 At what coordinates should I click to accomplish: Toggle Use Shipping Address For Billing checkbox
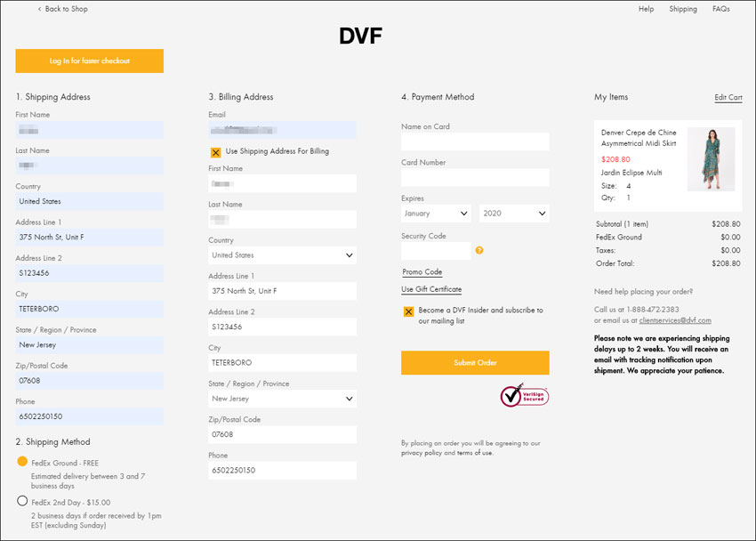215,152
